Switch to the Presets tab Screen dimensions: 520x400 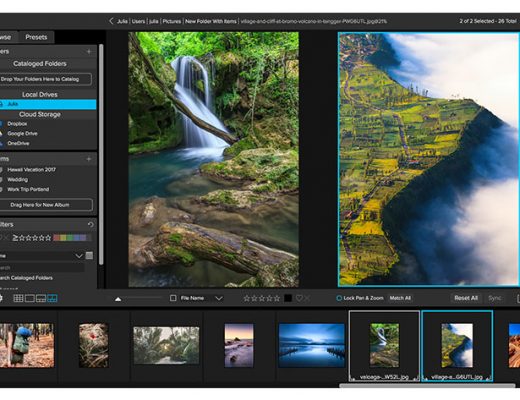click(x=36, y=37)
